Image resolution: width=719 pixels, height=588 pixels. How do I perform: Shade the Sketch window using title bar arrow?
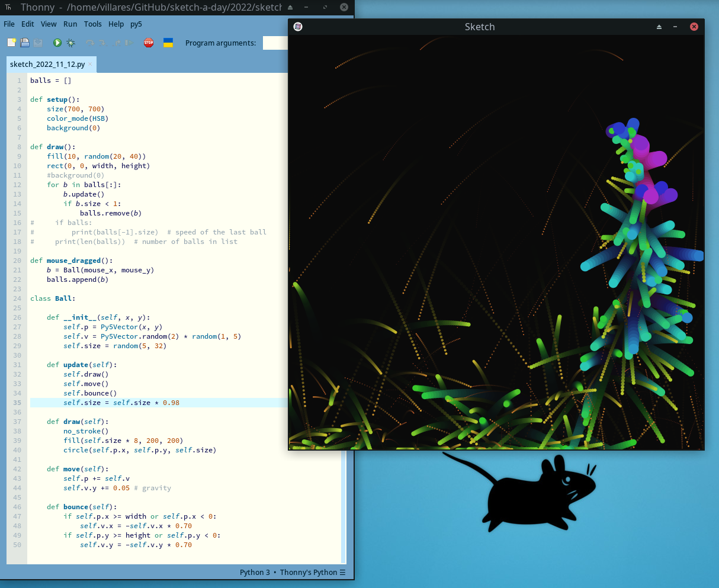(x=659, y=27)
